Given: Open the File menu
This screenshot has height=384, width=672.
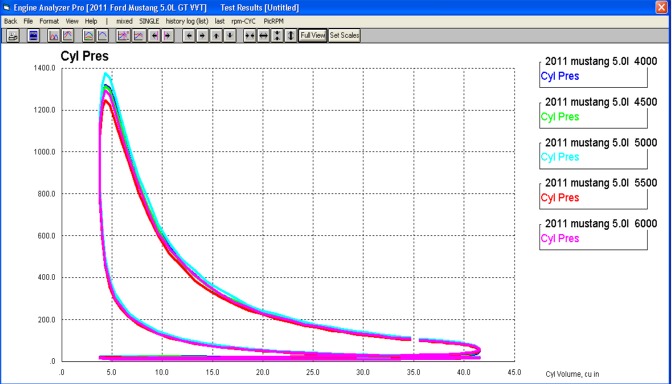Looking at the screenshot, I should pyautogui.click(x=28, y=21).
